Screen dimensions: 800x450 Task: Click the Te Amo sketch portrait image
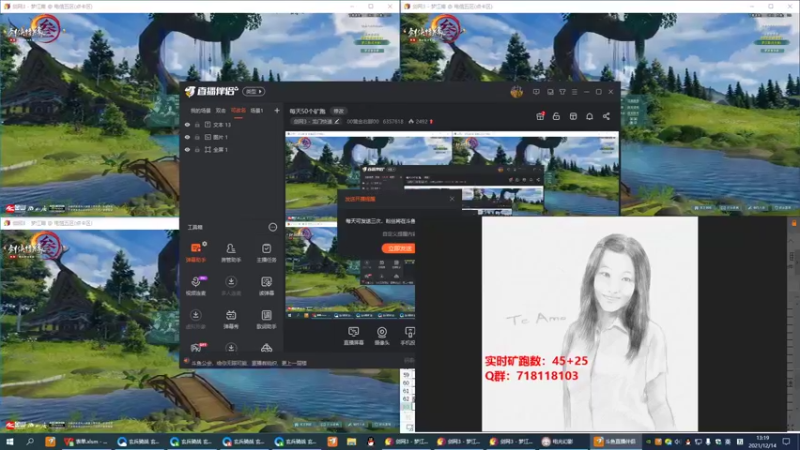(590, 323)
